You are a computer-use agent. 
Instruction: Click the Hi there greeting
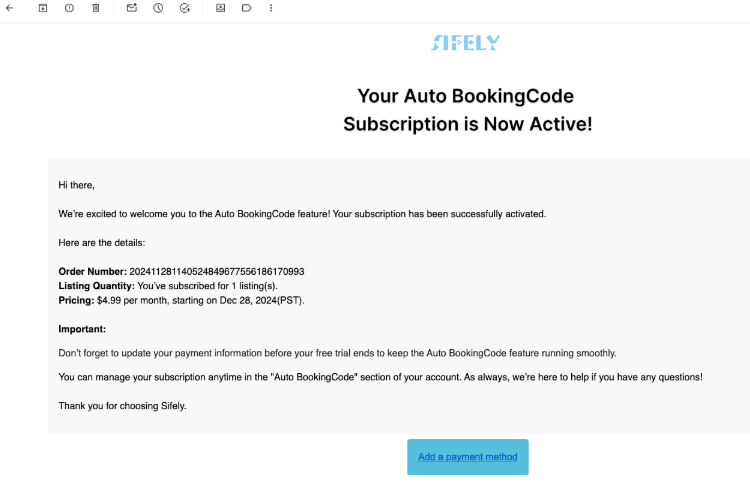pyautogui.click(x=77, y=185)
